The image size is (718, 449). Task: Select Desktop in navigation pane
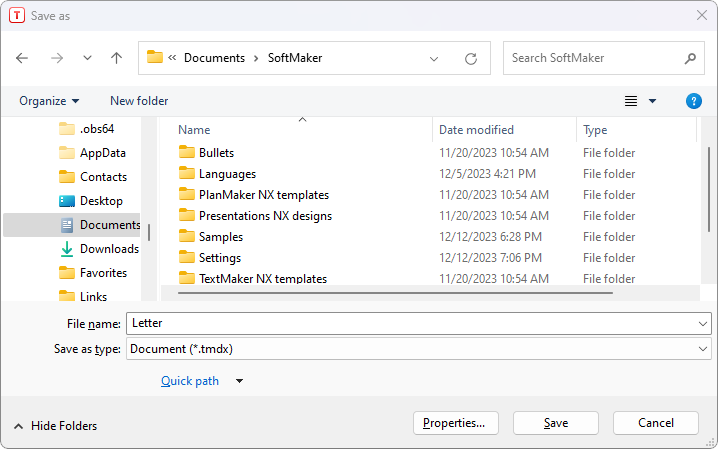tap(91, 200)
